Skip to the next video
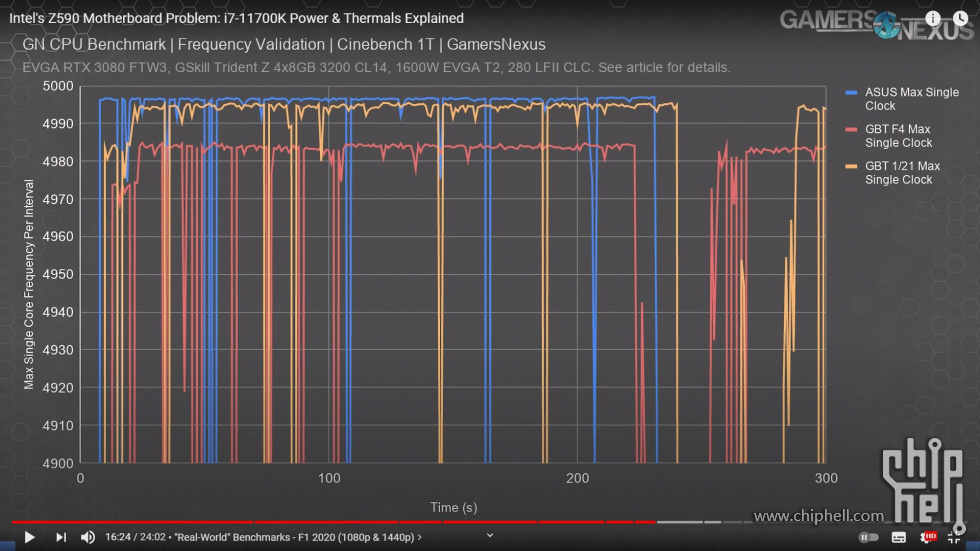Image resolution: width=980 pixels, height=551 pixels. 61,537
